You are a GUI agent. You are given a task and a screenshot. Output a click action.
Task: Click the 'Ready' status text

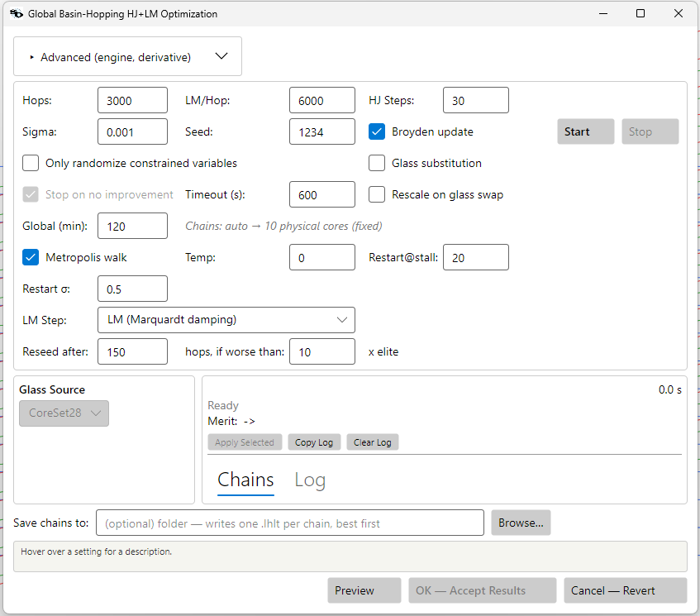tap(223, 406)
